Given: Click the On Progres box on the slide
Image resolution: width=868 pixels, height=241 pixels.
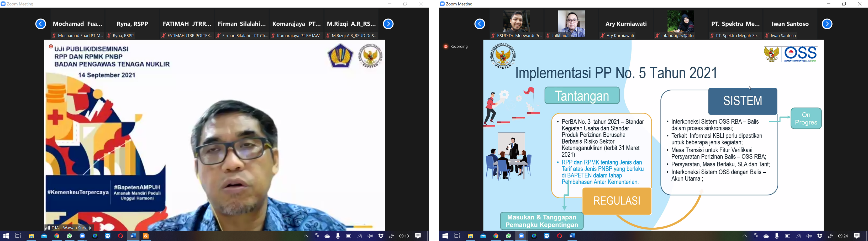Looking at the screenshot, I should [806, 119].
